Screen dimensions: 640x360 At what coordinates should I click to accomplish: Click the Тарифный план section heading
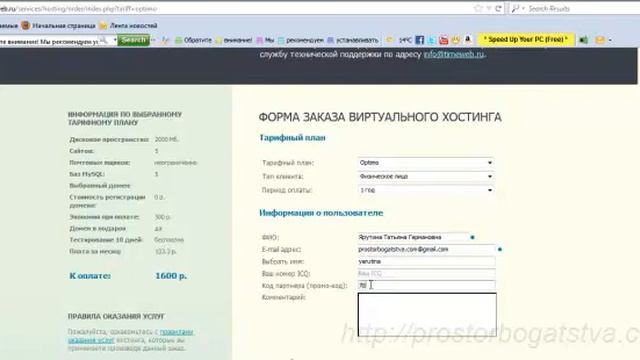(292, 138)
